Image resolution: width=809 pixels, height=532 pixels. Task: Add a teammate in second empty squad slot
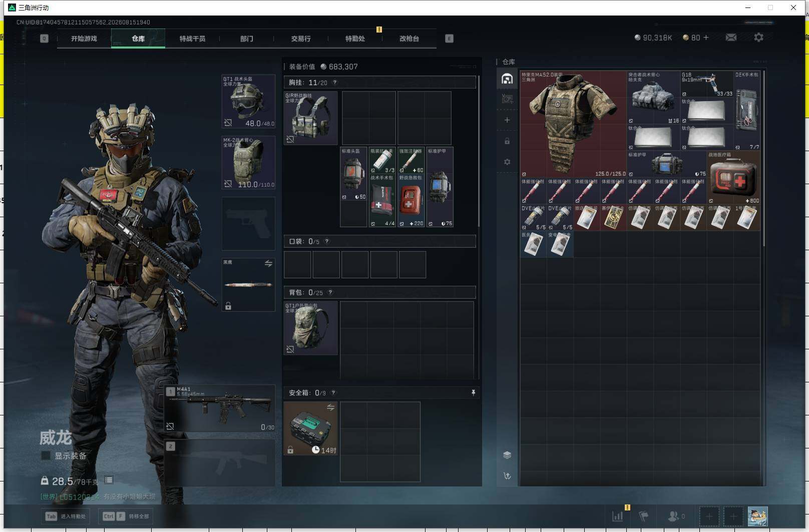coord(733,516)
